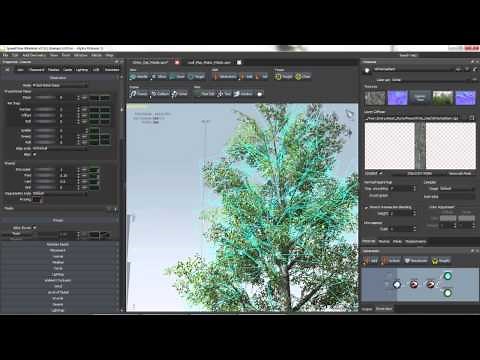The image size is (480, 360).
Task: Switch to Masks tab in assets panel
Action: pos(397,241)
